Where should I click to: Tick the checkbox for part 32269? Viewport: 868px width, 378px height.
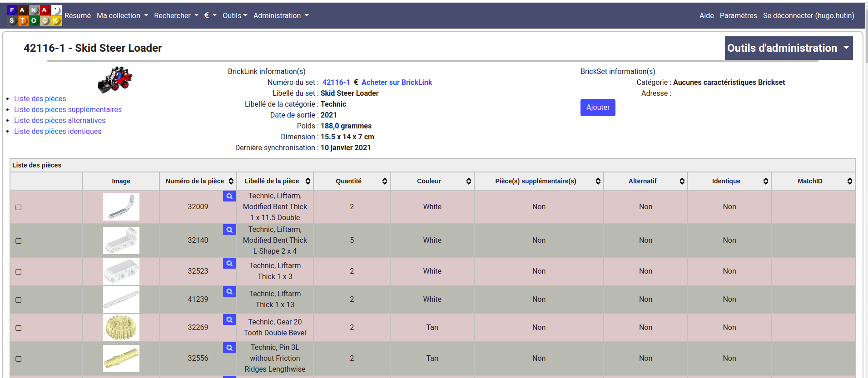(x=19, y=328)
